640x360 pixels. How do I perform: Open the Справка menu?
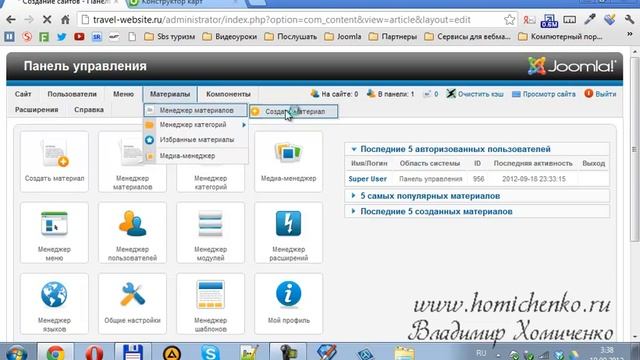(89, 110)
